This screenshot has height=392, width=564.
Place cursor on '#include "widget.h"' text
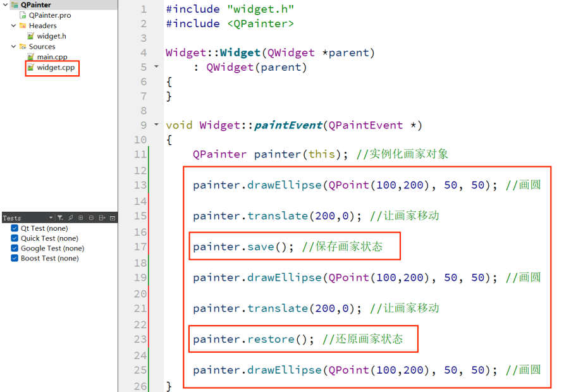230,9
